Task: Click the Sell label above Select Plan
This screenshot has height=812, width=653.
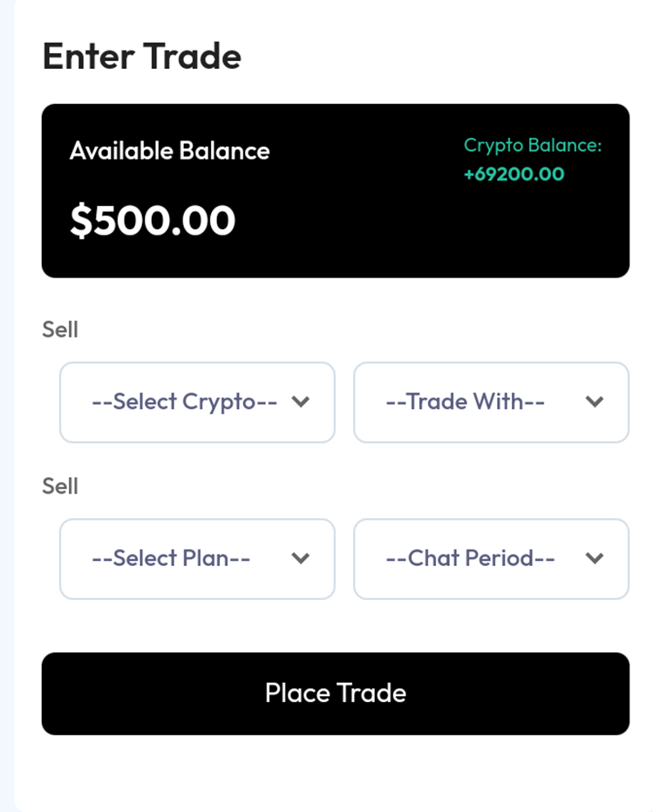Action: click(x=60, y=486)
